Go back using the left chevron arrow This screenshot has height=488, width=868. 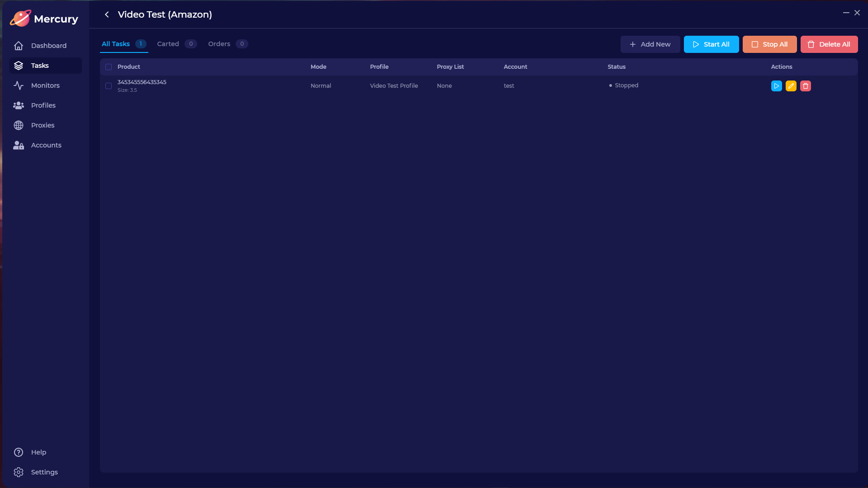(107, 14)
